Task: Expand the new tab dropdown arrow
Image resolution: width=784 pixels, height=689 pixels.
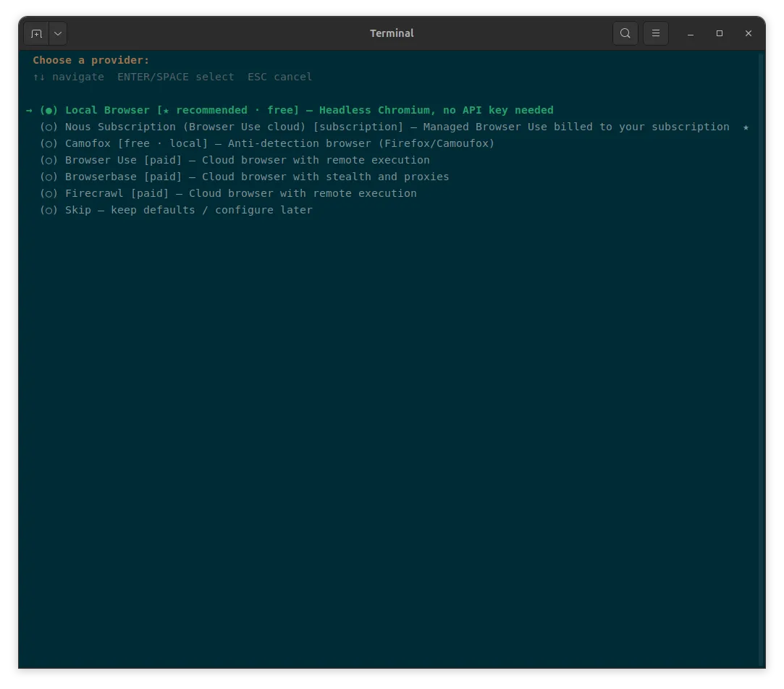Action: tap(58, 33)
